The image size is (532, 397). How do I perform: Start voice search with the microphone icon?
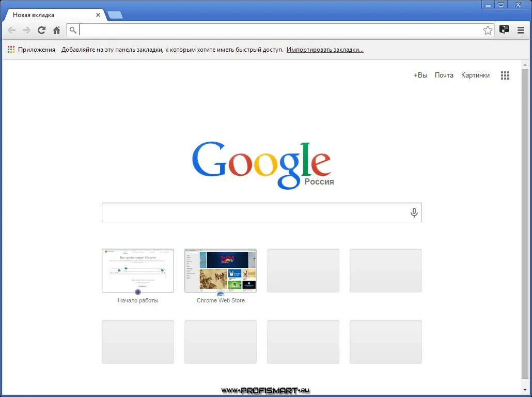(414, 212)
